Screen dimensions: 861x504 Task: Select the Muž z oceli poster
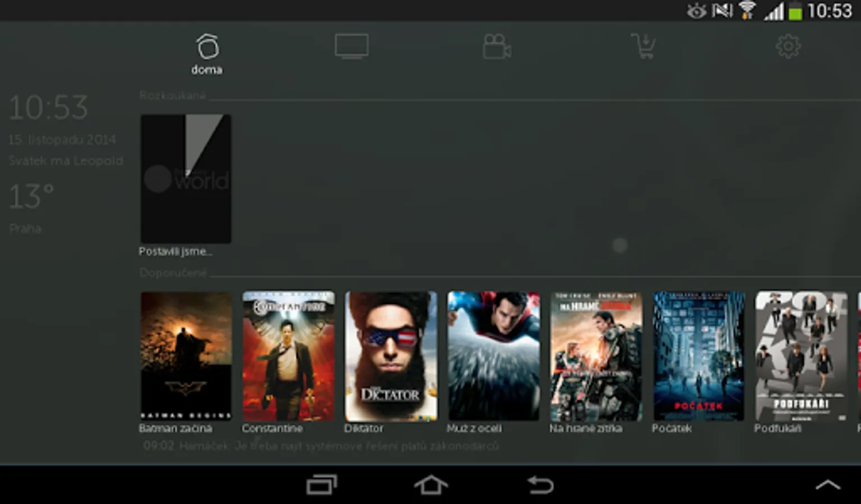tap(493, 356)
